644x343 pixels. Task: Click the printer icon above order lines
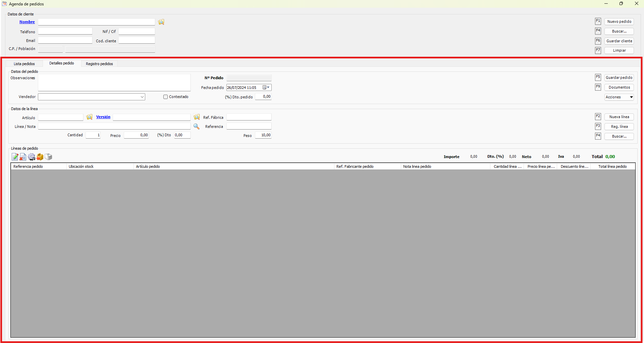pyautogui.click(x=49, y=157)
